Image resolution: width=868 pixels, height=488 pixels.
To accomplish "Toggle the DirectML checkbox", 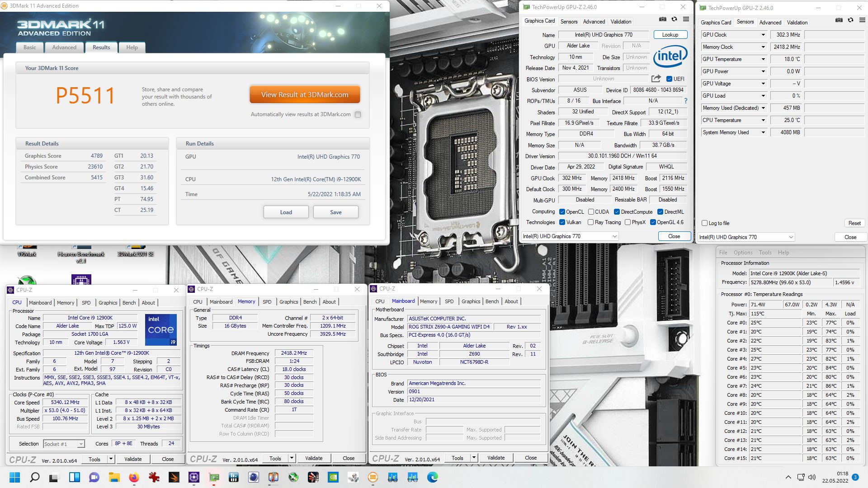I will (660, 211).
